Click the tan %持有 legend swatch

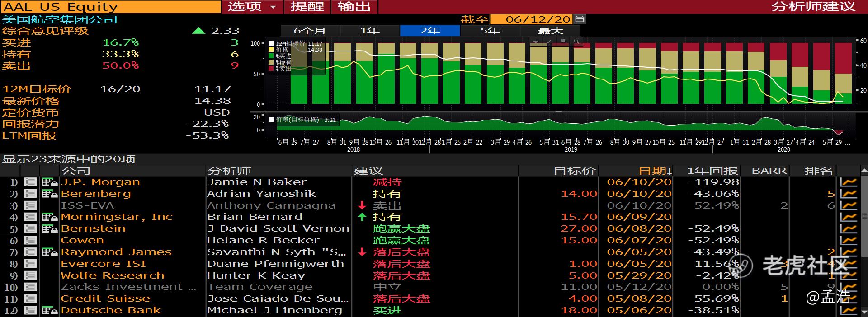[271, 62]
